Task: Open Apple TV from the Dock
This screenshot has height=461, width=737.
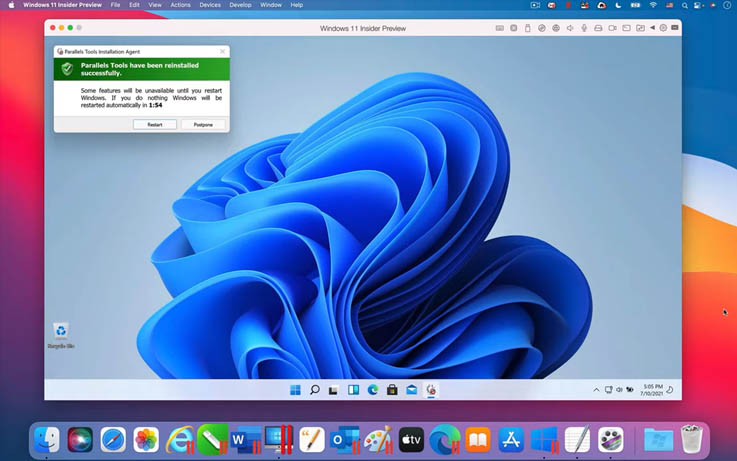Action: pos(411,439)
